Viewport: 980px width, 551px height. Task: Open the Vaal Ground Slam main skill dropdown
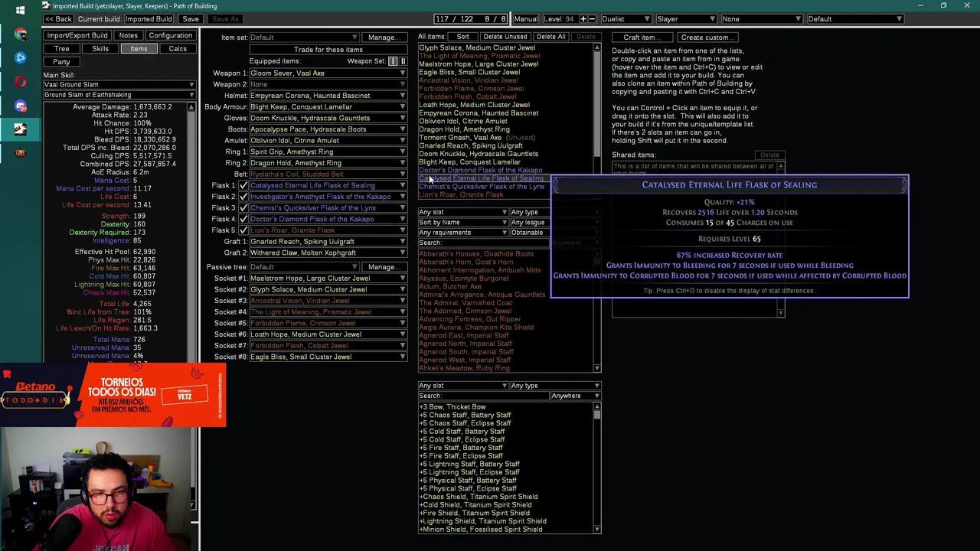(x=119, y=84)
